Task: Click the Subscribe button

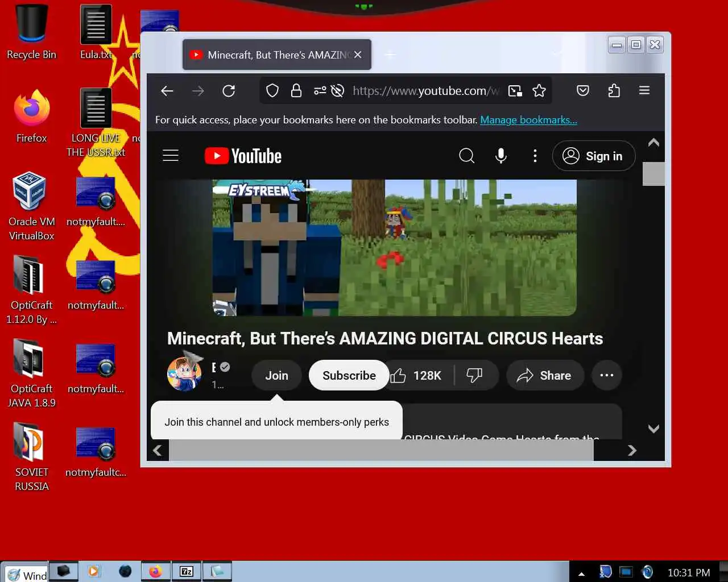Action: coord(349,375)
